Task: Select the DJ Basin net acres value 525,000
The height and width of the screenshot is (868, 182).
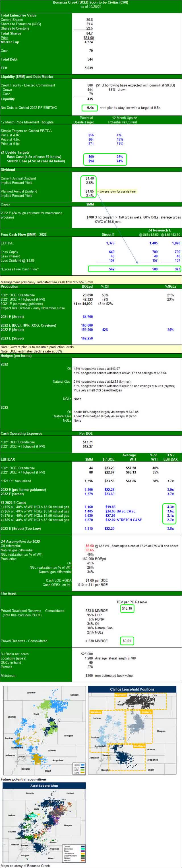Action: 87,654
